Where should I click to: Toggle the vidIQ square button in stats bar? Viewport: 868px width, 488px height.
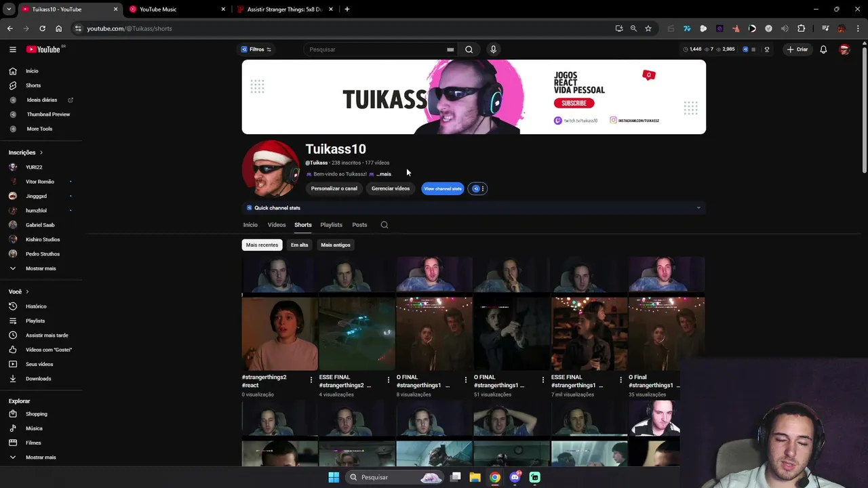click(745, 49)
